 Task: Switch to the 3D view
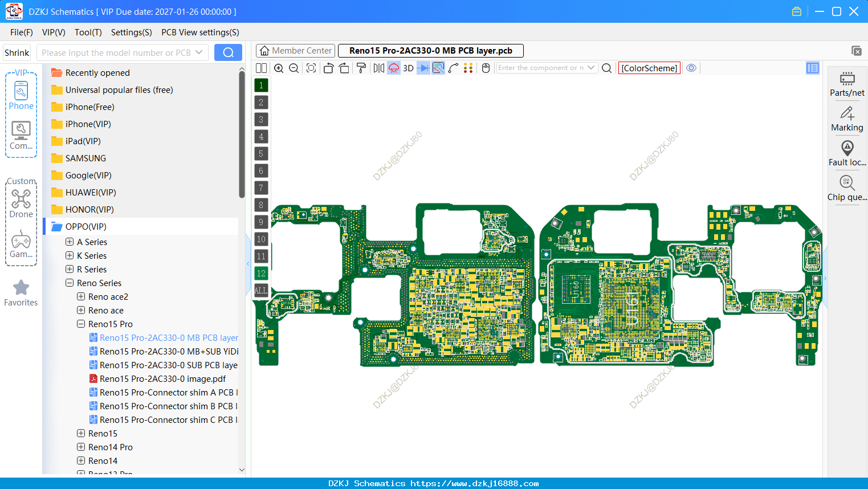pyautogui.click(x=408, y=68)
